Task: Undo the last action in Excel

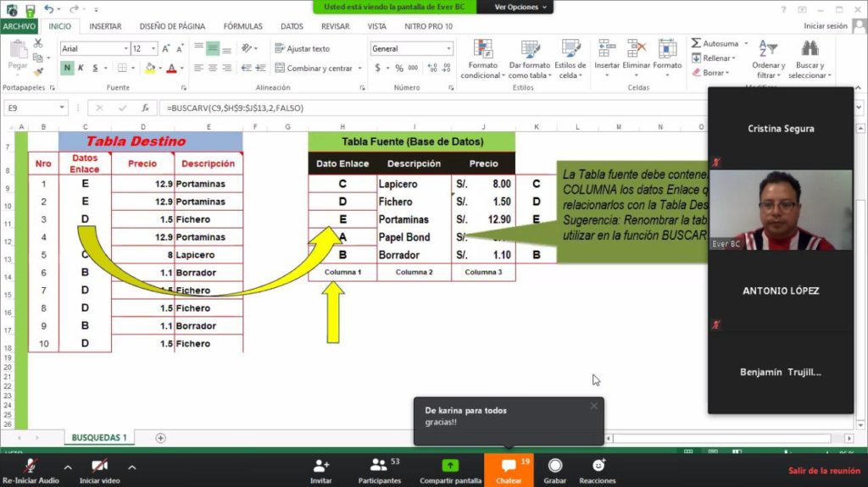Action: pos(48,8)
